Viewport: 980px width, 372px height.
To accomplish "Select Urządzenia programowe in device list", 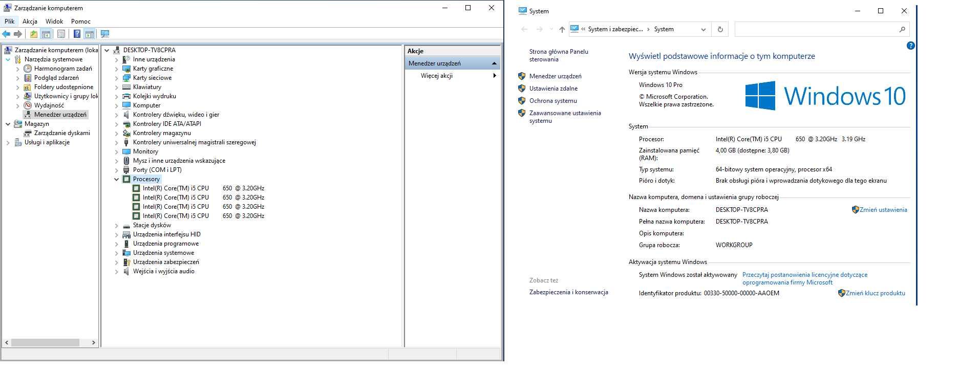I will 165,244.
